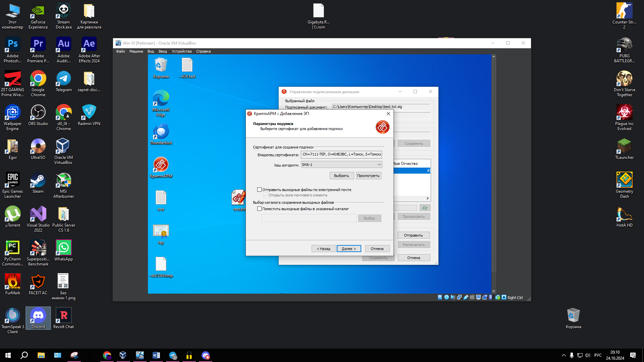The image size is (644, 362).
Task: Click Отмена in Управление подписанными данными window
Action: (x=414, y=258)
